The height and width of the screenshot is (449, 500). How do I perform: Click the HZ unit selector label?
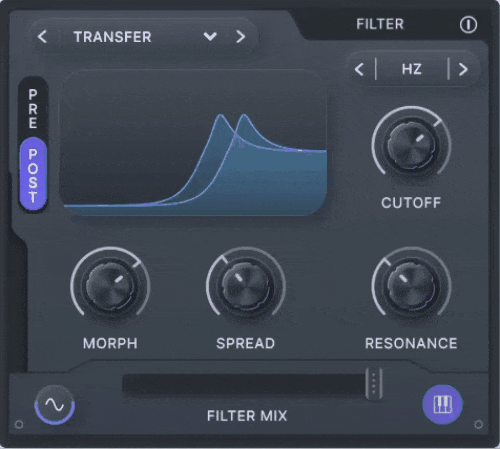[x=412, y=69]
